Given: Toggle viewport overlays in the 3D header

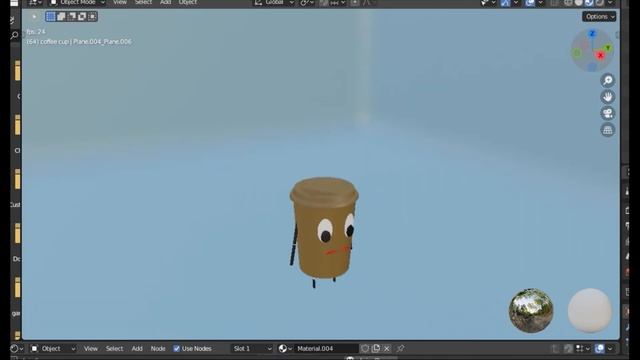Looking at the screenshot, I should [530, 3].
